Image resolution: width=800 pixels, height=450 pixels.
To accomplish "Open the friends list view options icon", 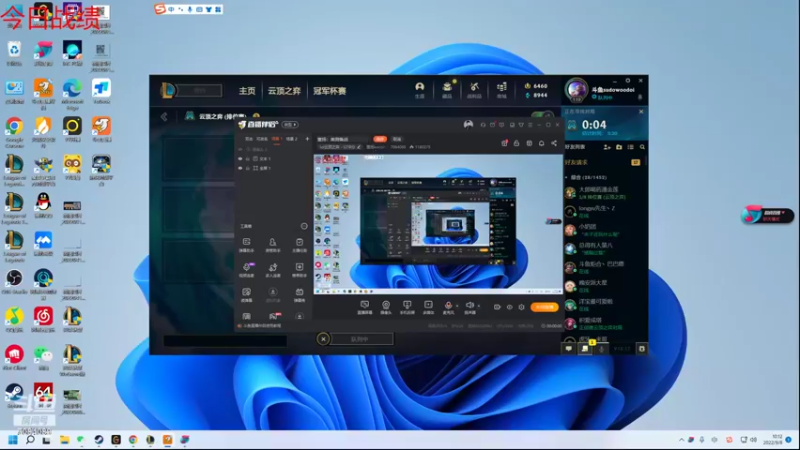I will click(x=631, y=147).
